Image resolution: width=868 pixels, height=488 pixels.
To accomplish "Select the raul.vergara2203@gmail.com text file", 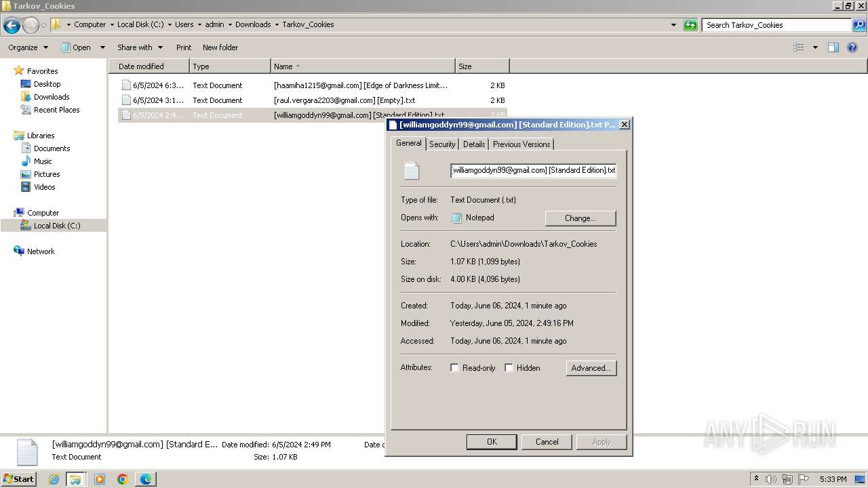I will click(x=312, y=100).
